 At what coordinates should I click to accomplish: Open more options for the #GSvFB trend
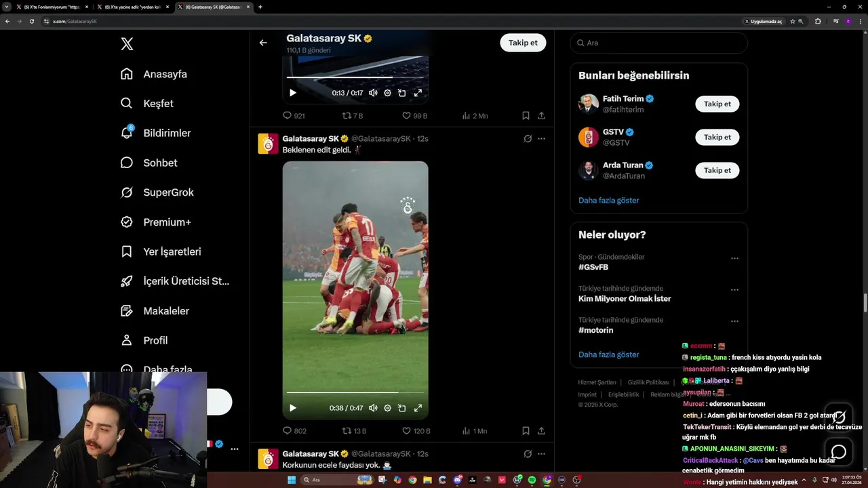(734, 258)
